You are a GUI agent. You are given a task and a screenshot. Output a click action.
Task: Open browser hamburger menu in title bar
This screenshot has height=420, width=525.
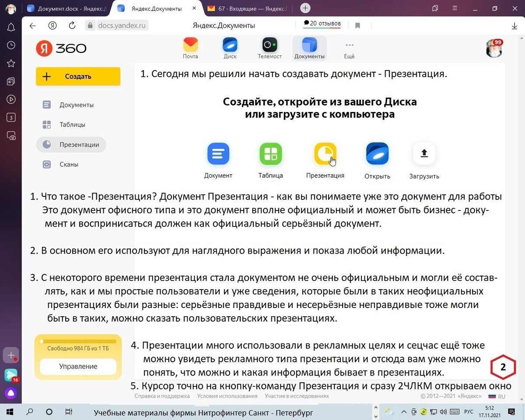(x=455, y=8)
